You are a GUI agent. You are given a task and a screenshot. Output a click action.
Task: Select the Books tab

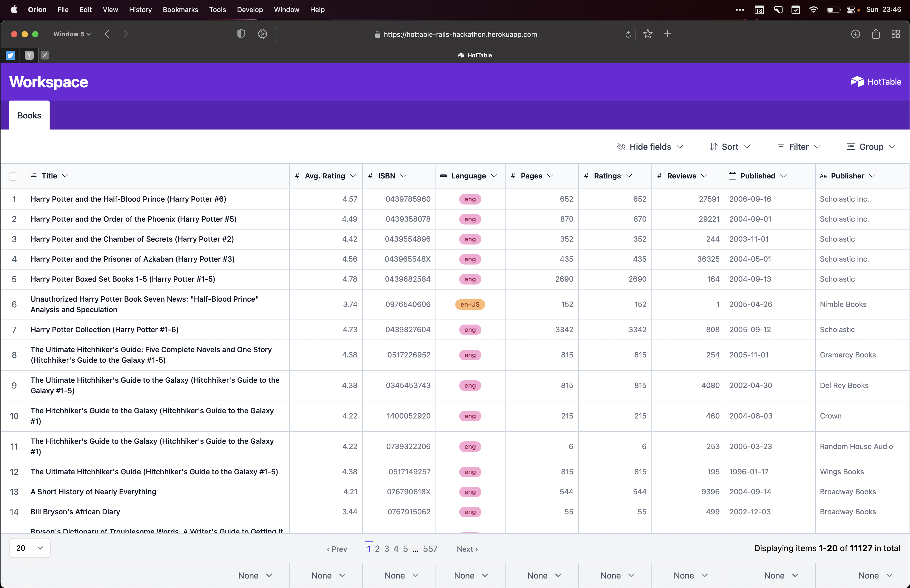(29, 115)
